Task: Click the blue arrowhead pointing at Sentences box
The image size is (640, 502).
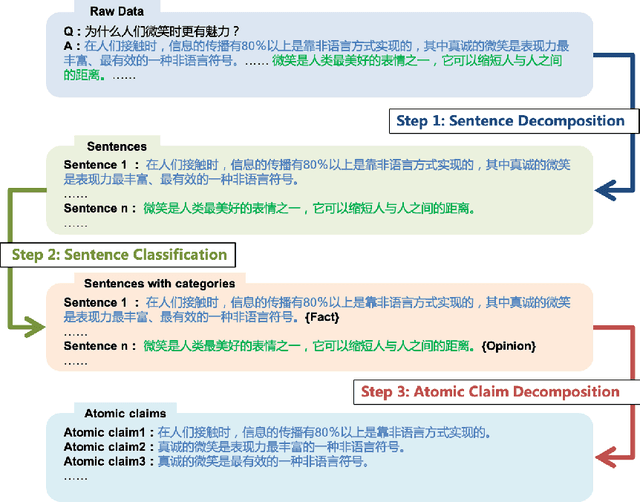Action: [603, 187]
